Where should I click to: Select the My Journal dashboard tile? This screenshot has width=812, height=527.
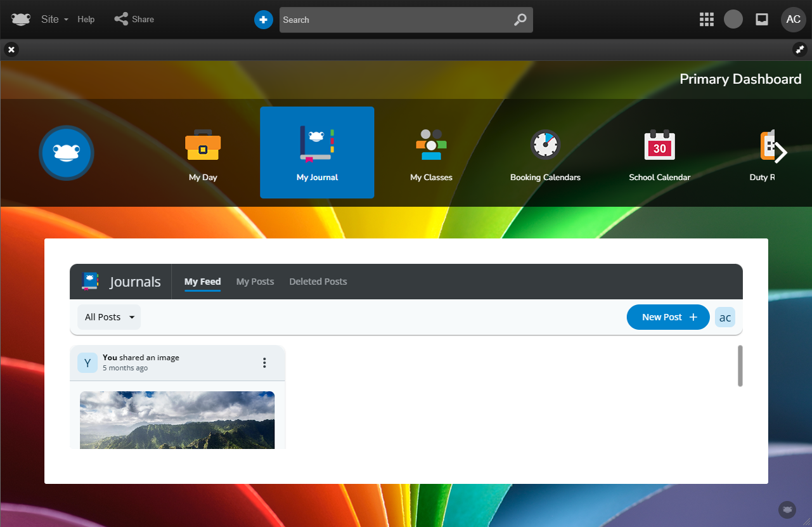[x=317, y=152]
